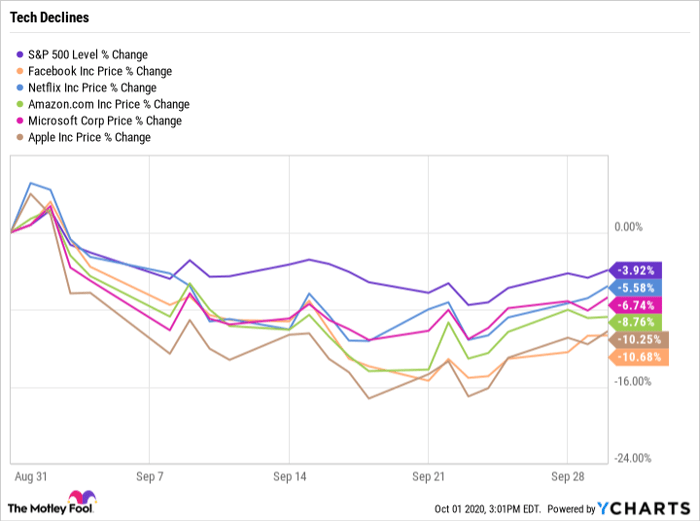700x521 pixels.
Task: Click the purple S&P 500 legend dot
Action: click(21, 54)
